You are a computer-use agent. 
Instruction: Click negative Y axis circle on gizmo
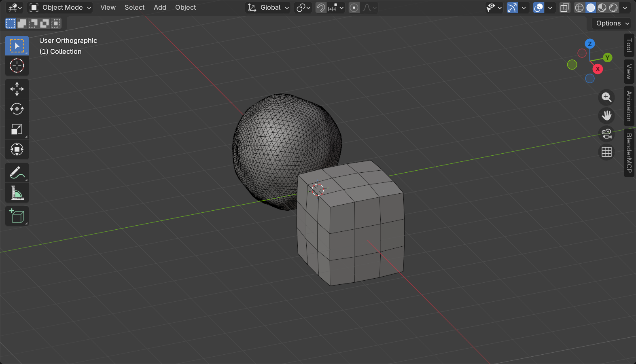(572, 65)
